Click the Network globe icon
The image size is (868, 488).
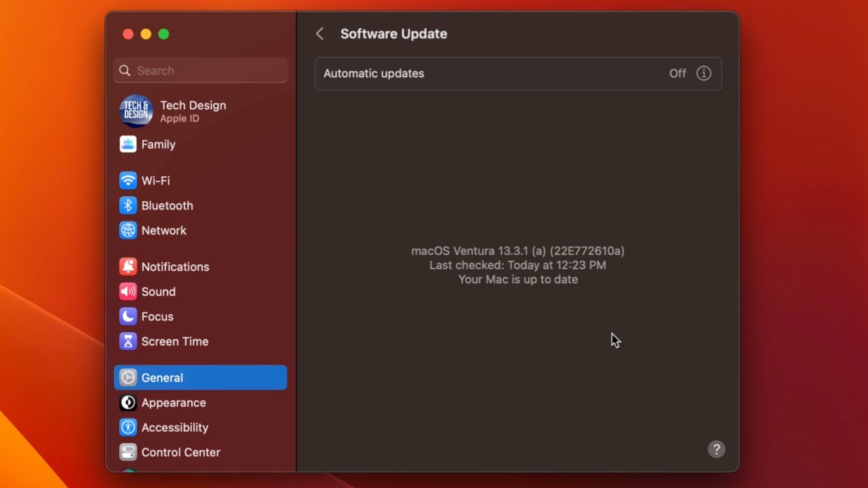(x=127, y=230)
